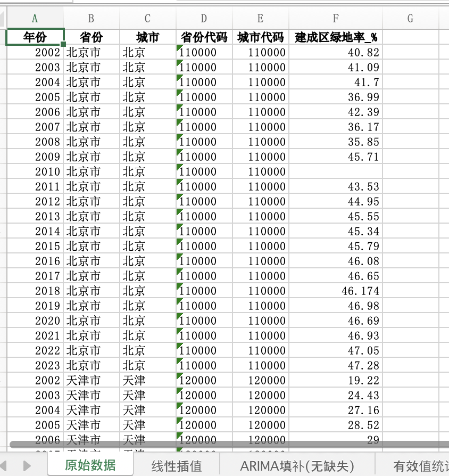Select the cell with value 28.52

pyautogui.click(x=336, y=425)
